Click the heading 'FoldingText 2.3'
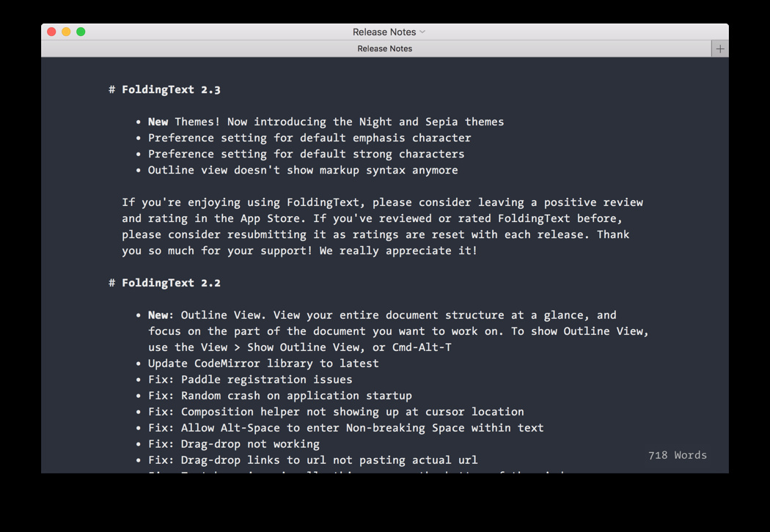The image size is (770, 532). tap(171, 89)
